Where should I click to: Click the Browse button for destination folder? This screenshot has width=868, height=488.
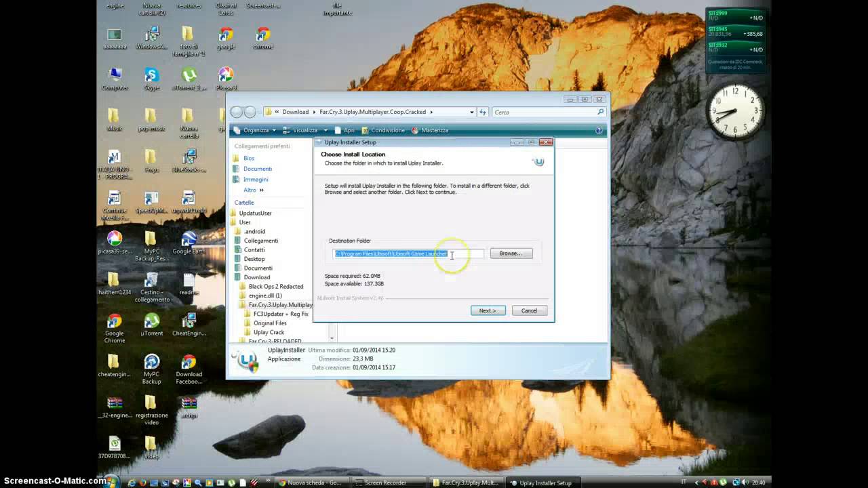click(511, 253)
